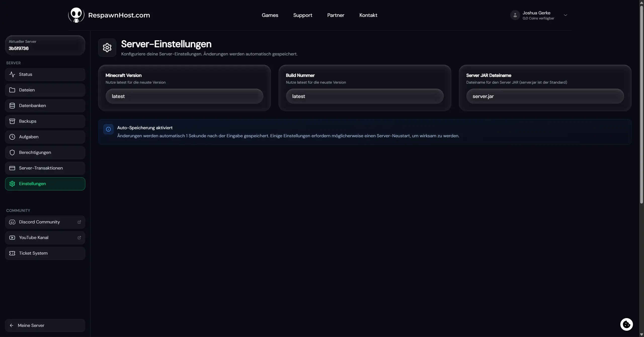Click the Backups archive box icon
Viewport: 644px width, 337px height.
click(12, 121)
